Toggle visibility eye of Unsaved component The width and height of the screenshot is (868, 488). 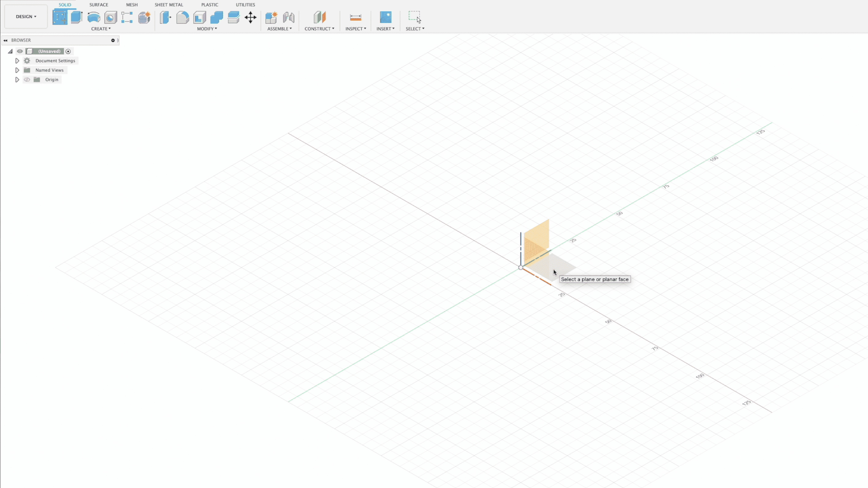coord(20,51)
